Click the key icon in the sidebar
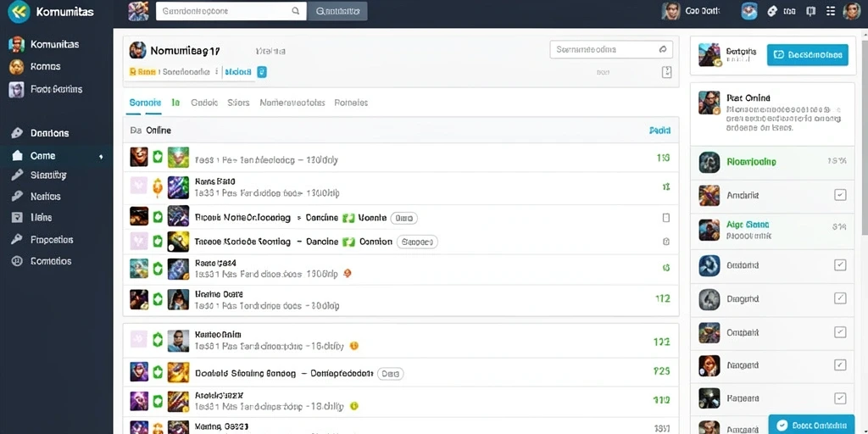868x434 pixels. (x=17, y=239)
